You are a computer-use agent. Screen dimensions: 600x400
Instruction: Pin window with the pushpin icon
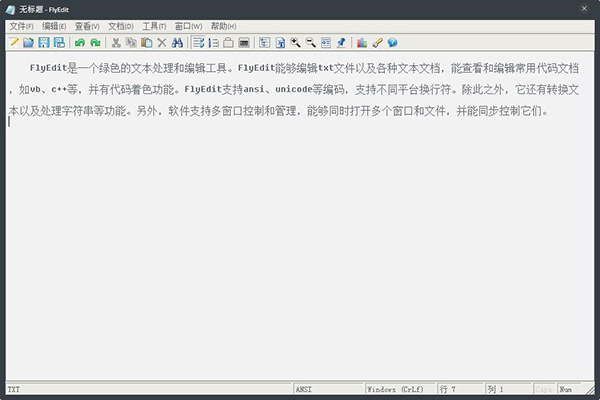341,42
